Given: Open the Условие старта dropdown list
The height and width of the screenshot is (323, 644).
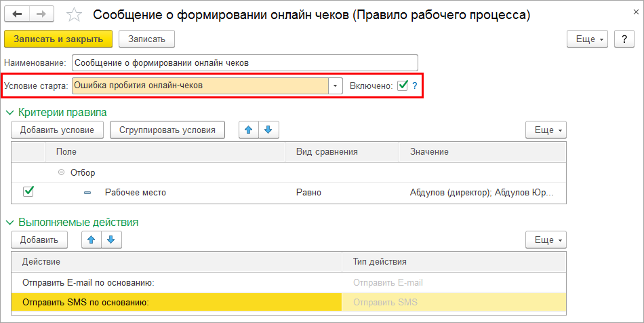Looking at the screenshot, I should click(x=335, y=86).
